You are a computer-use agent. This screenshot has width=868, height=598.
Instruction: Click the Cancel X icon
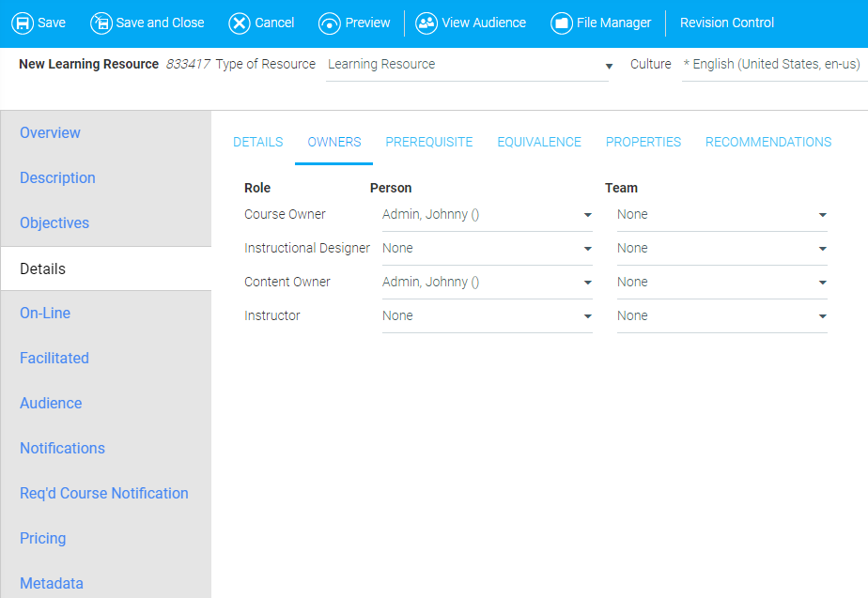240,23
